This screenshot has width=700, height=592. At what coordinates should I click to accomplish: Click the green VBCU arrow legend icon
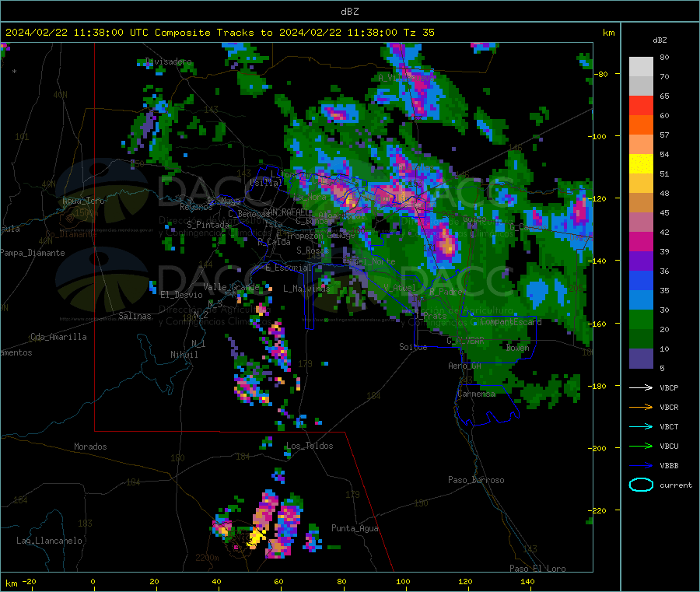(x=641, y=446)
